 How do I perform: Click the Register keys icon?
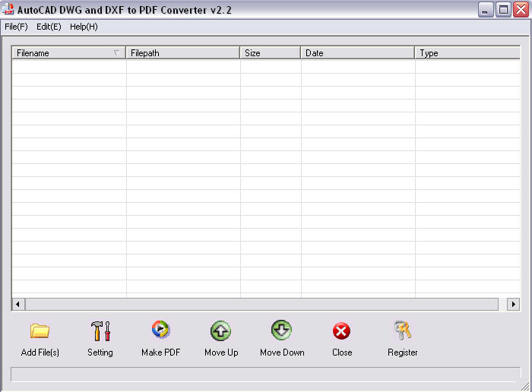[403, 330]
